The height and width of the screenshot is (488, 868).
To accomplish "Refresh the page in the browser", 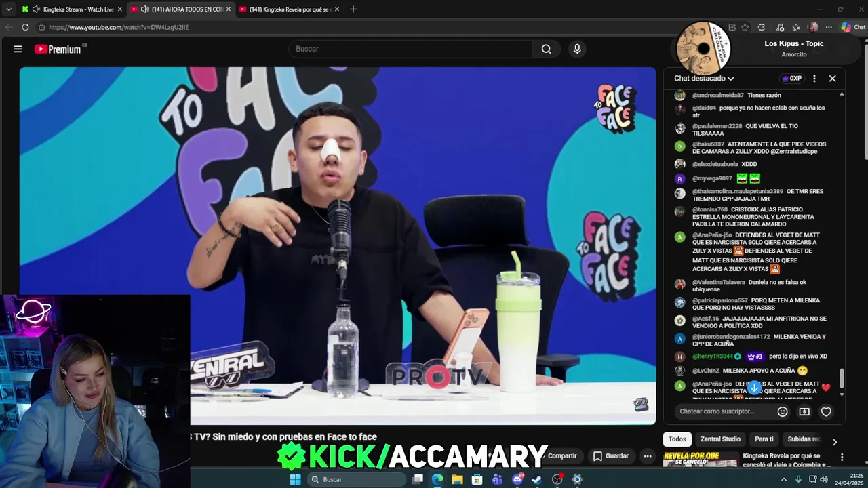I will [x=25, y=27].
